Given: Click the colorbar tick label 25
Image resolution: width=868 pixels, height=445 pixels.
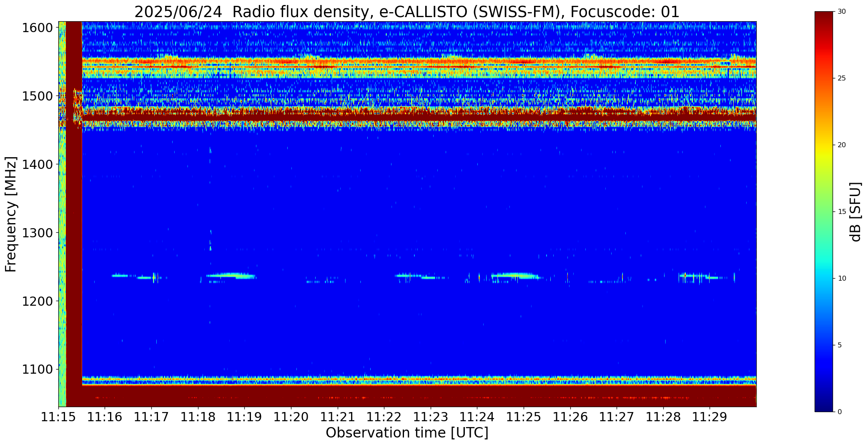Looking at the screenshot, I should [x=842, y=78].
